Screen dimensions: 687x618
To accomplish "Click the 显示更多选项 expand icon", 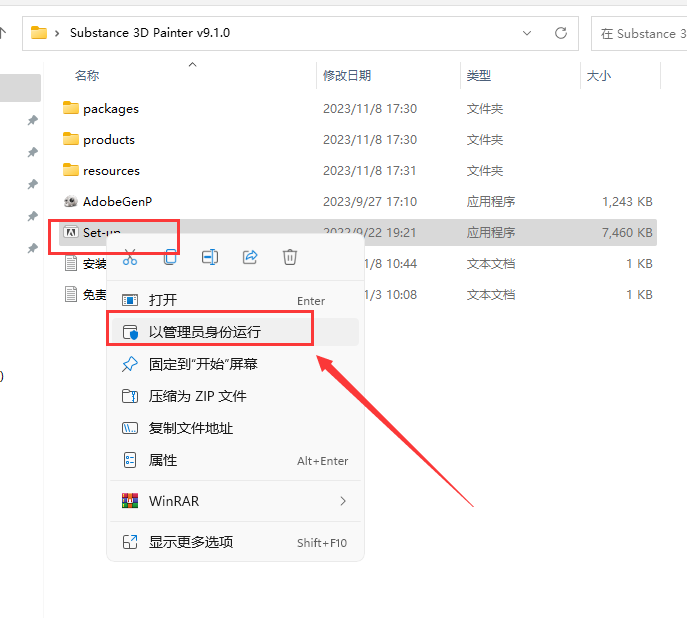I will [130, 542].
